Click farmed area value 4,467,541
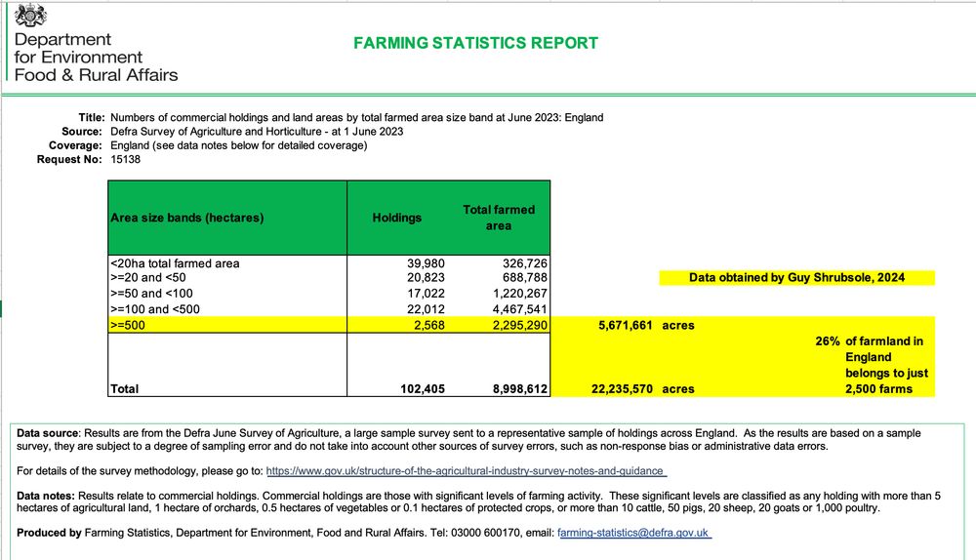 pos(520,309)
